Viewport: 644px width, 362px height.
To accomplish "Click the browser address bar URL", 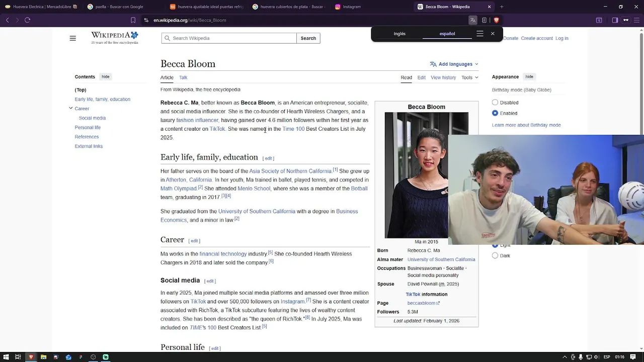I will pyautogui.click(x=190, y=20).
